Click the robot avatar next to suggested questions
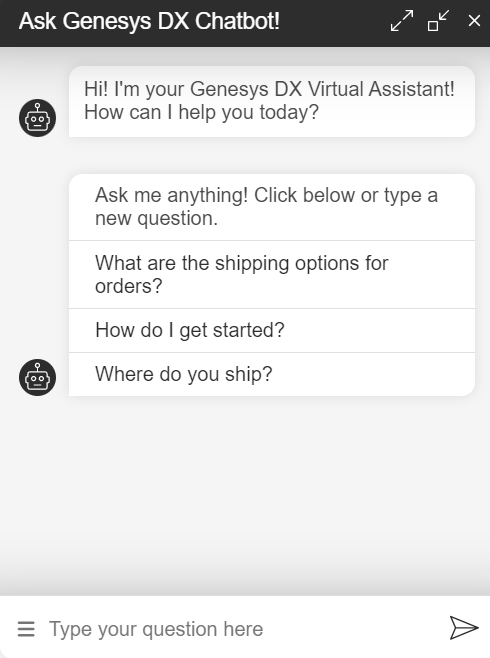 pos(37,377)
